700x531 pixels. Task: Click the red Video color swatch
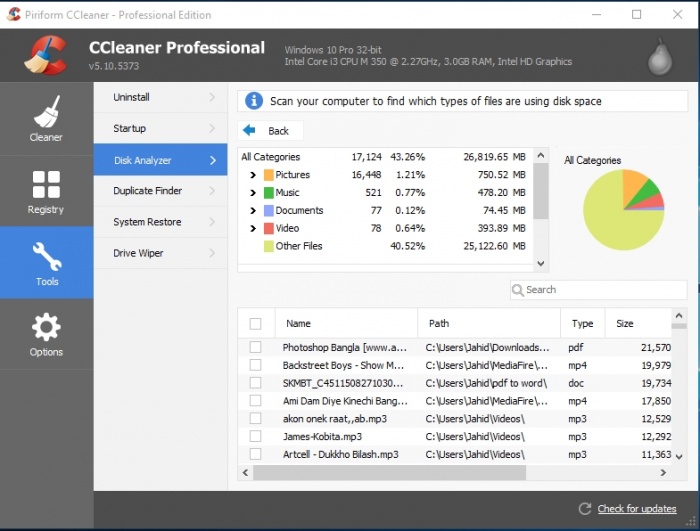[269, 228]
